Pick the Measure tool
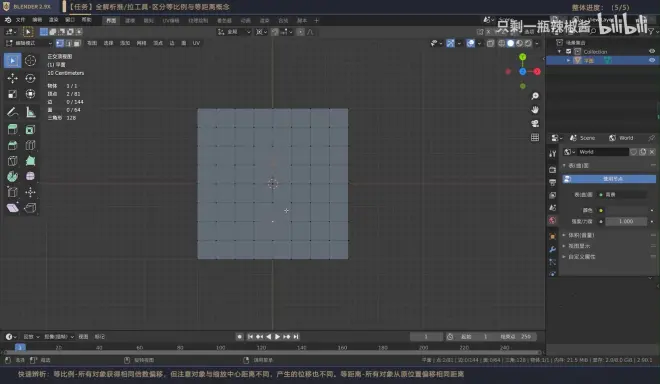Screen dimensions: 660x384 (30, 112)
